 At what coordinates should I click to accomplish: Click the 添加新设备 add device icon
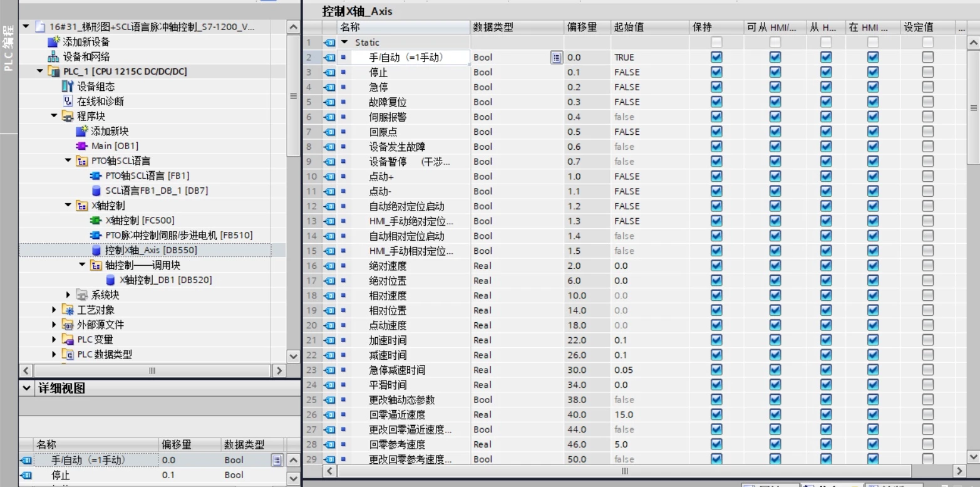[54, 42]
